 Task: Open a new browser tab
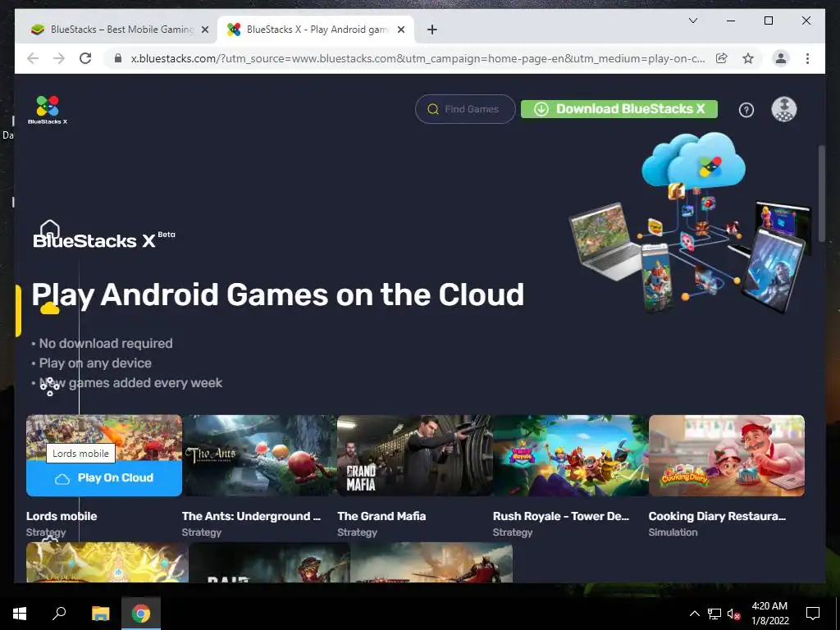[432, 30]
